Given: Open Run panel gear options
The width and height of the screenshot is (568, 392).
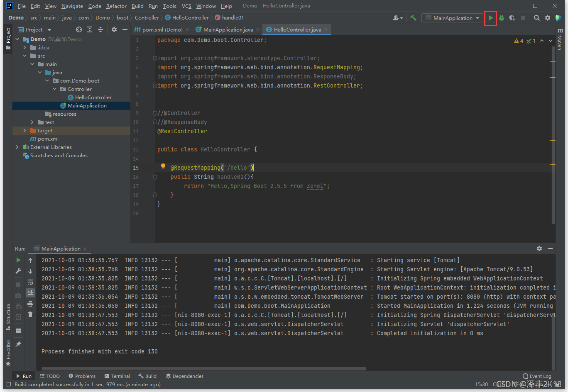Looking at the screenshot, I should 539,248.
